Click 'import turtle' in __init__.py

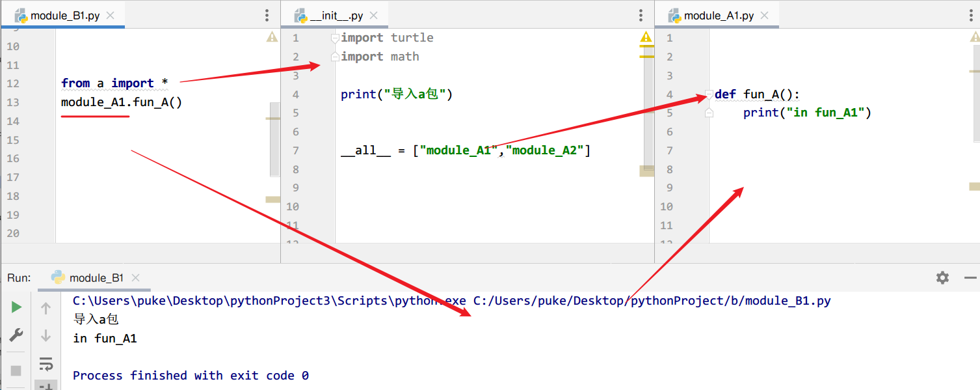tap(387, 38)
